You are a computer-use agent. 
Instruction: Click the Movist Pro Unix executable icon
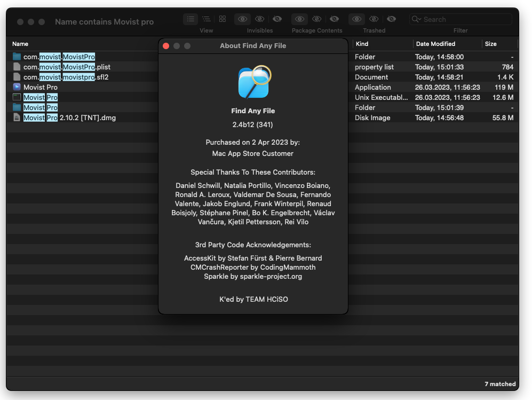(17, 97)
